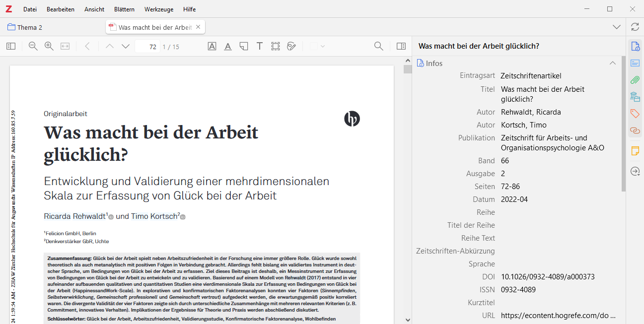Open the DOI field label link
Image resolution: width=644 pixels, height=324 pixels.
coord(489,277)
